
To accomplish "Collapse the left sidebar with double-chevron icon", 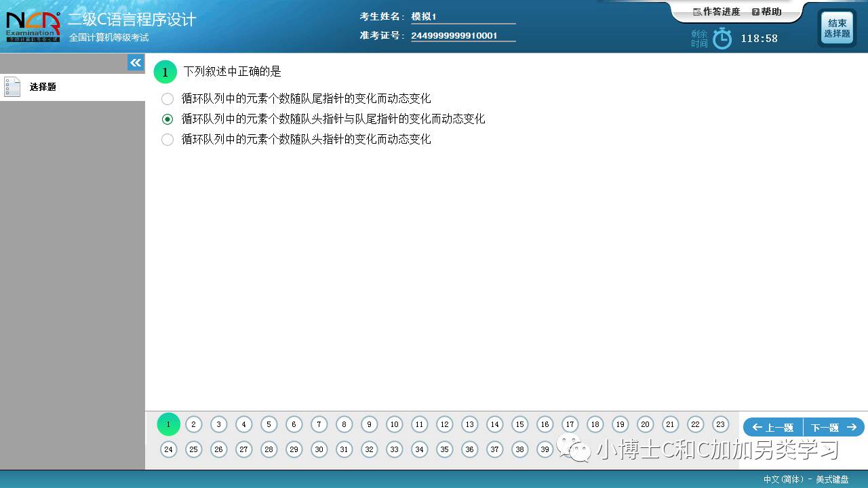I will coord(136,63).
